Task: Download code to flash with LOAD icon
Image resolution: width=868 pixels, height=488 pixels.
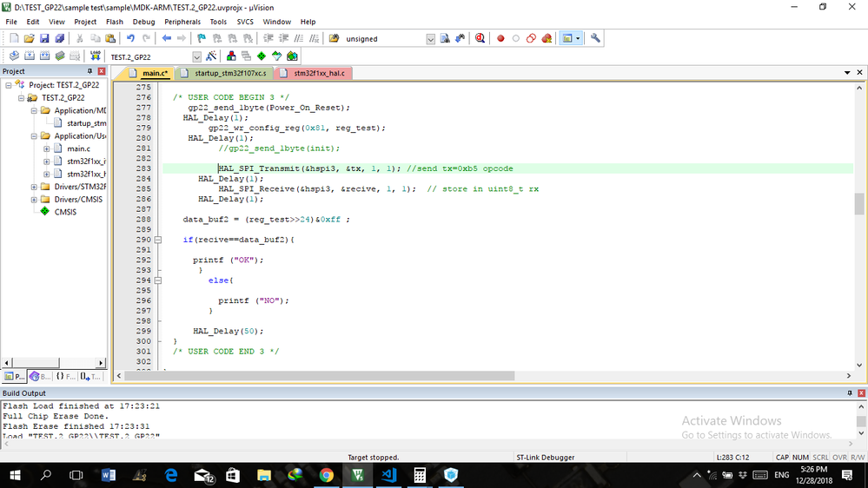Action: pyautogui.click(x=96, y=56)
